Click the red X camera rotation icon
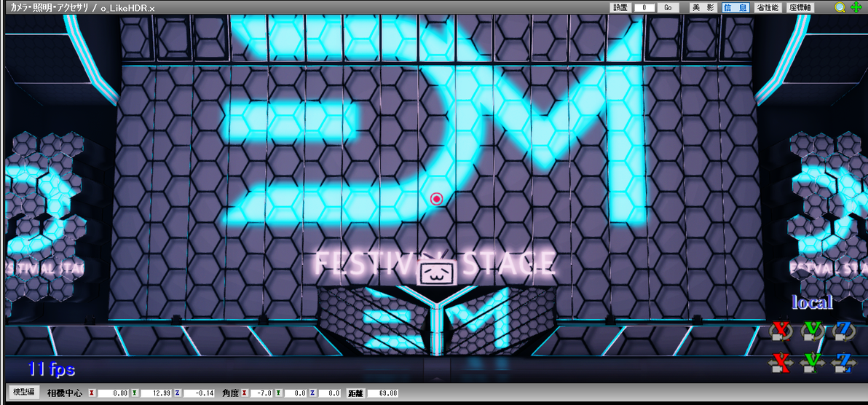Image resolution: width=868 pixels, height=405 pixels. coord(781,331)
